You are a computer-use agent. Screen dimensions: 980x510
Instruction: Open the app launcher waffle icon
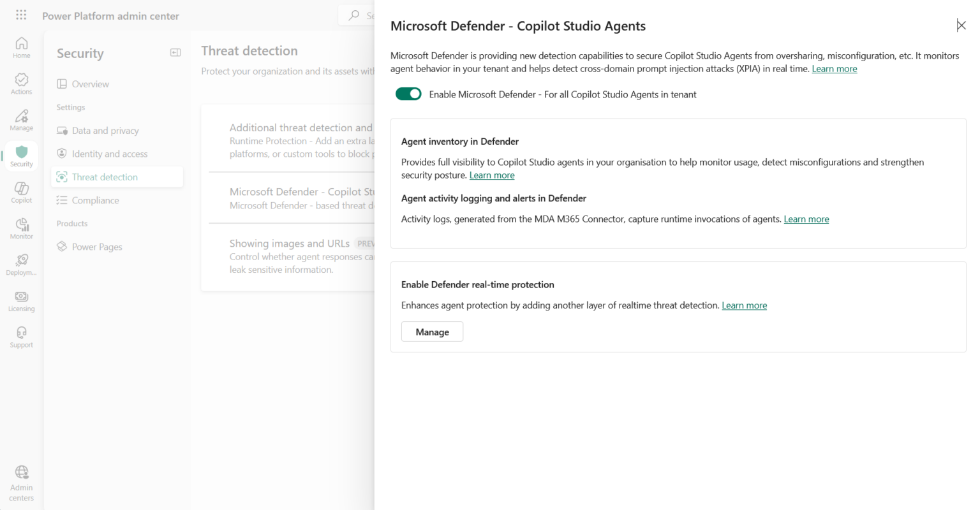pos(21,15)
